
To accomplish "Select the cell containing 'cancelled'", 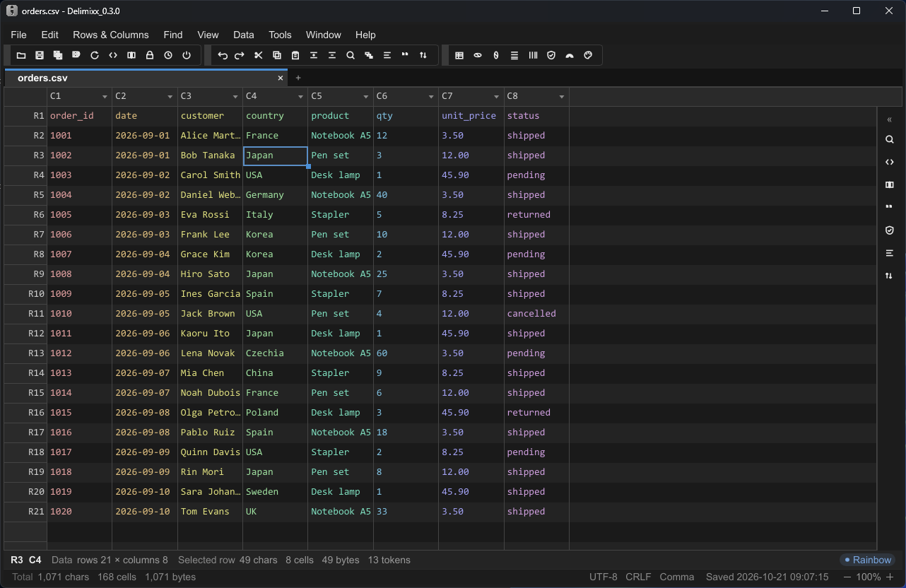I will click(x=536, y=314).
